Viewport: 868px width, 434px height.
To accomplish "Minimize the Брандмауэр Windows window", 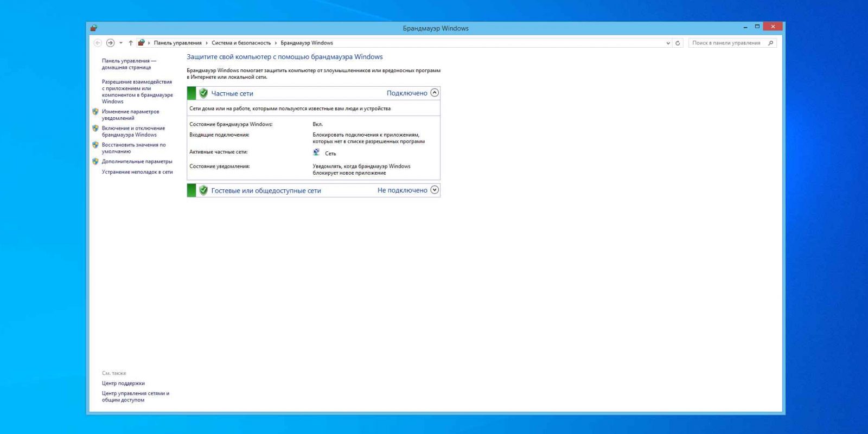I will [x=745, y=27].
